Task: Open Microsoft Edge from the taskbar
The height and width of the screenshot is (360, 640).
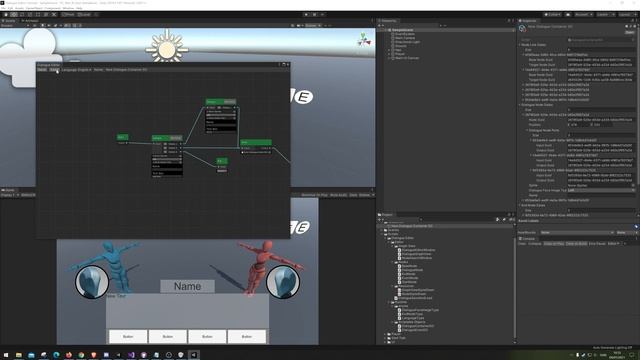Action: pos(56,355)
